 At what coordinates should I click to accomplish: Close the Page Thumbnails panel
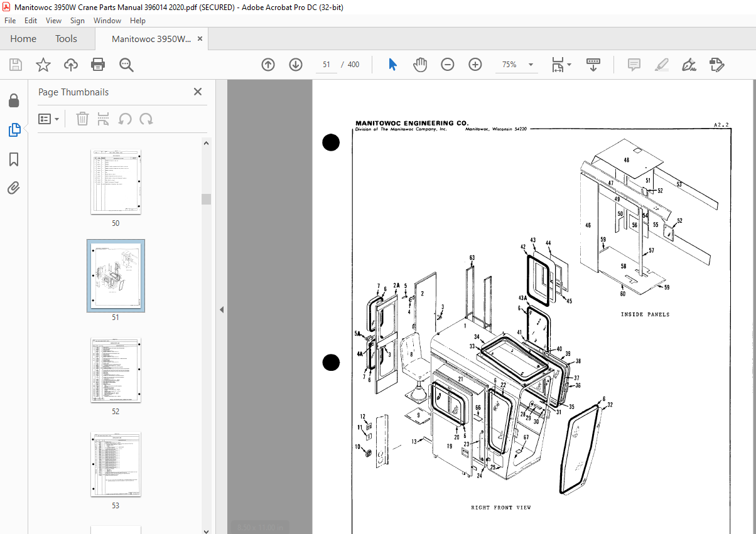click(198, 92)
